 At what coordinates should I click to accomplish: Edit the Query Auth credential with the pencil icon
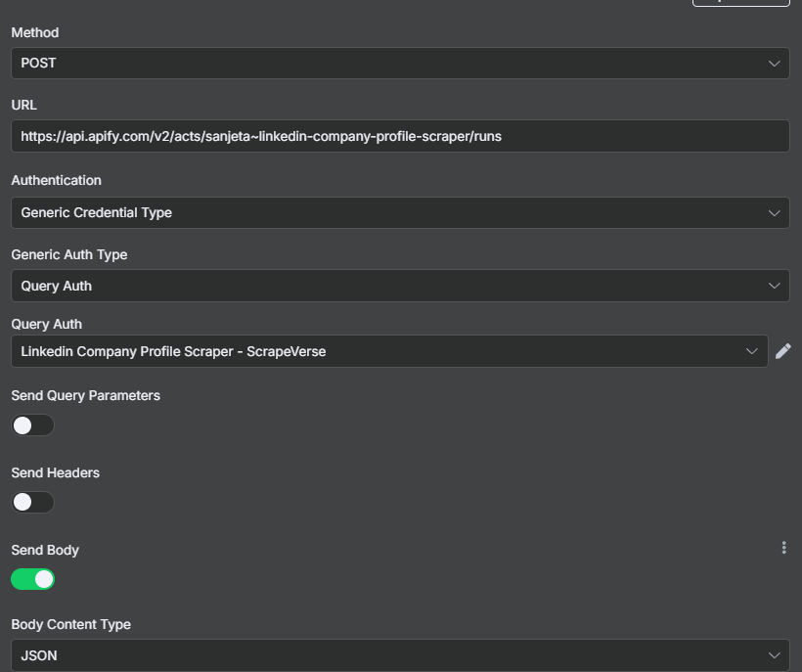click(783, 351)
